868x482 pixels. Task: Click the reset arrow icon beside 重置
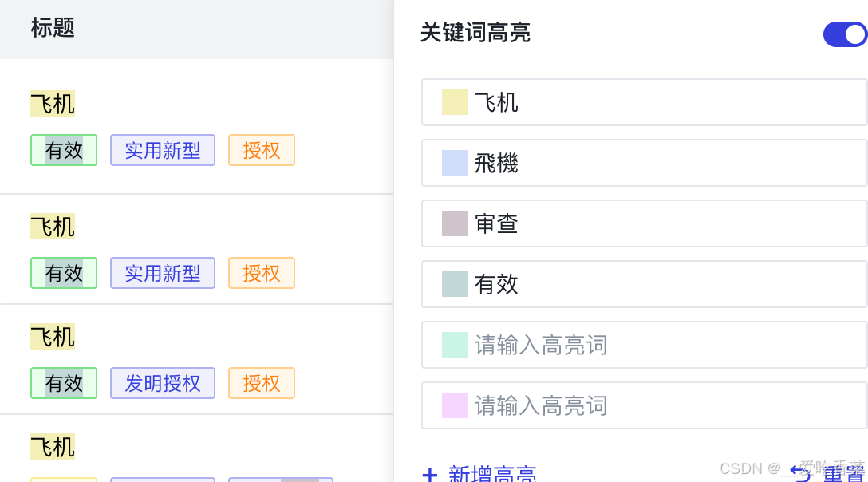[800, 472]
